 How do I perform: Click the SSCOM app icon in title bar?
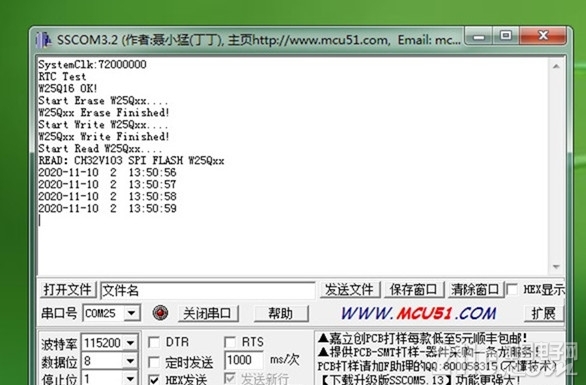coord(43,40)
